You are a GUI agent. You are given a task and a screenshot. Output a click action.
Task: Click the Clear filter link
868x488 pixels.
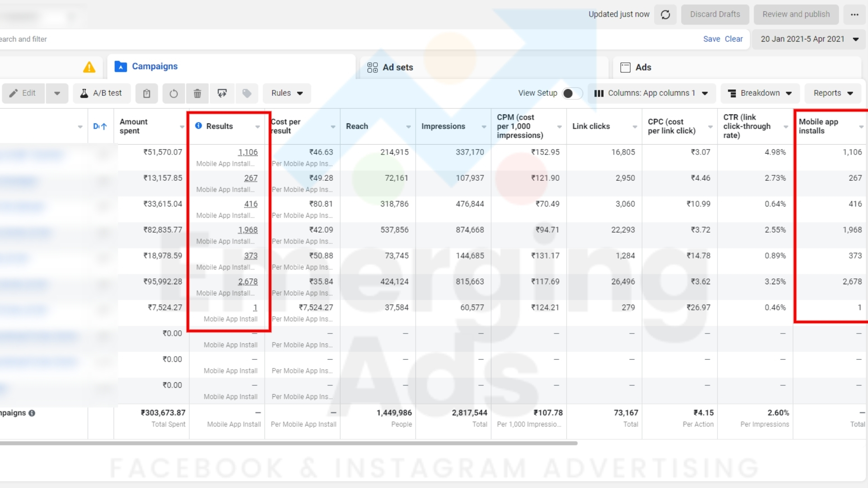coord(733,39)
